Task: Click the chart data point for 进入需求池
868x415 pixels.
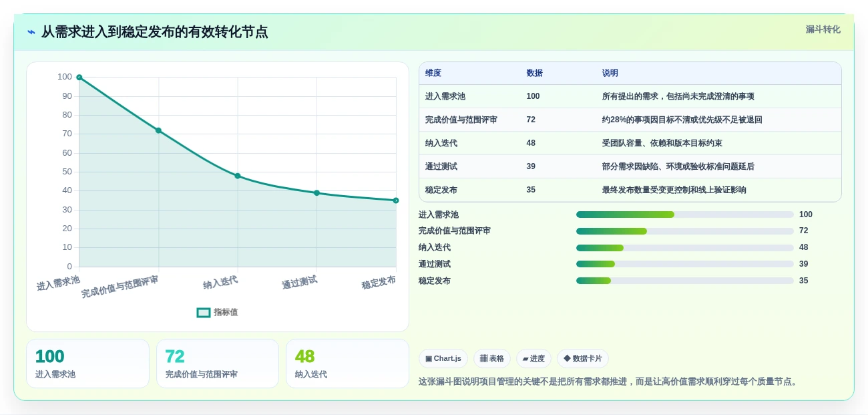Action: click(79, 78)
